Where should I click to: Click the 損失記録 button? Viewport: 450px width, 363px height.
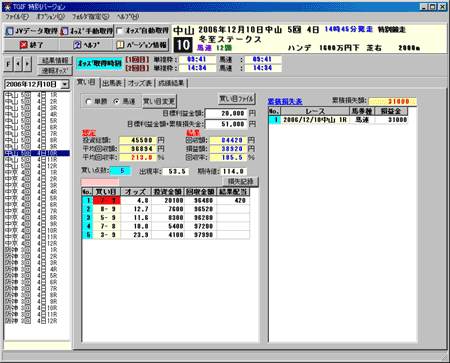tap(241, 182)
